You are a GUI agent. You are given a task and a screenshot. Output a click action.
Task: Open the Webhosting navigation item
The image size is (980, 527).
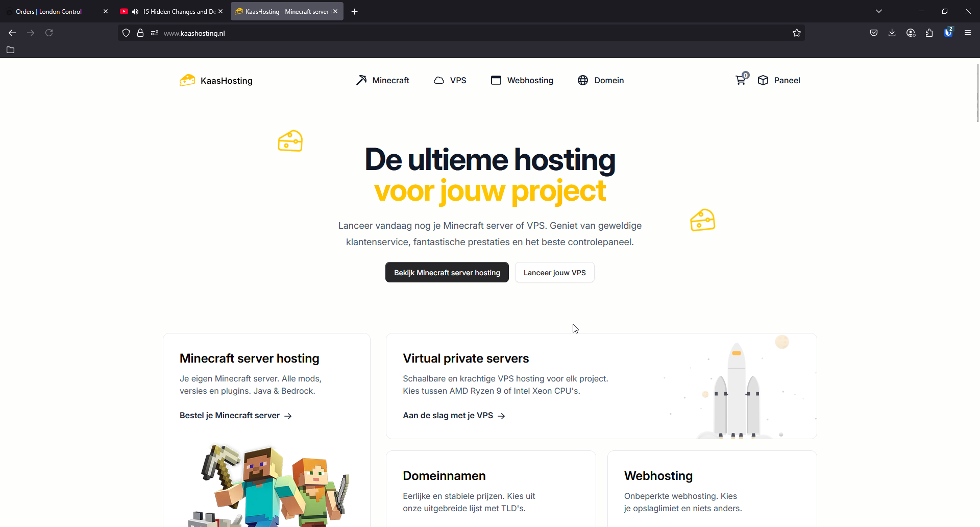[x=522, y=80]
